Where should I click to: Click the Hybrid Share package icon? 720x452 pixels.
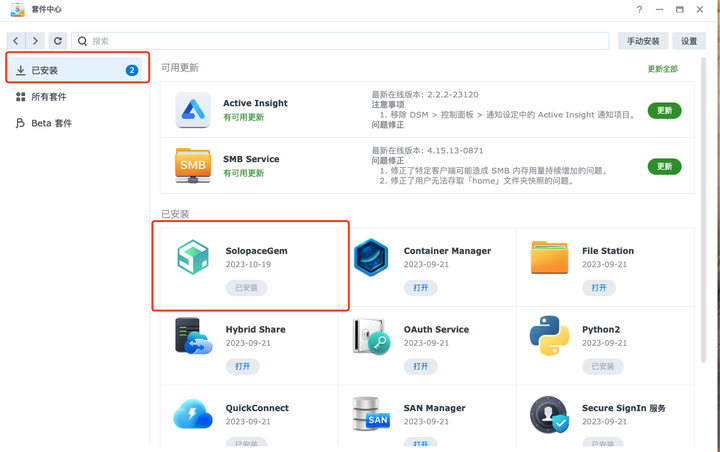click(193, 336)
